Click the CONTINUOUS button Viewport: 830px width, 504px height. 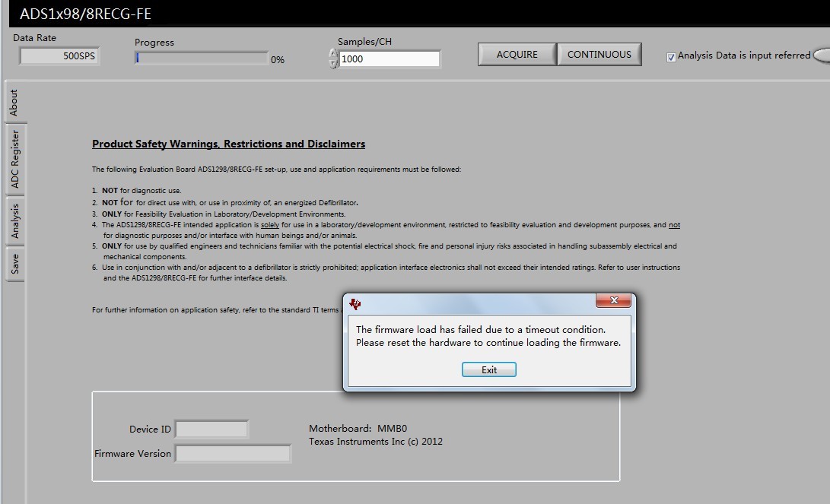tap(599, 55)
